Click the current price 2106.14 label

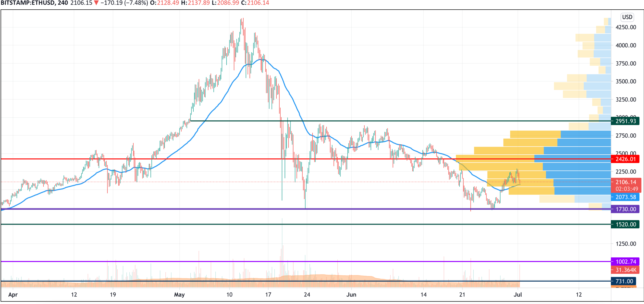coord(626,182)
